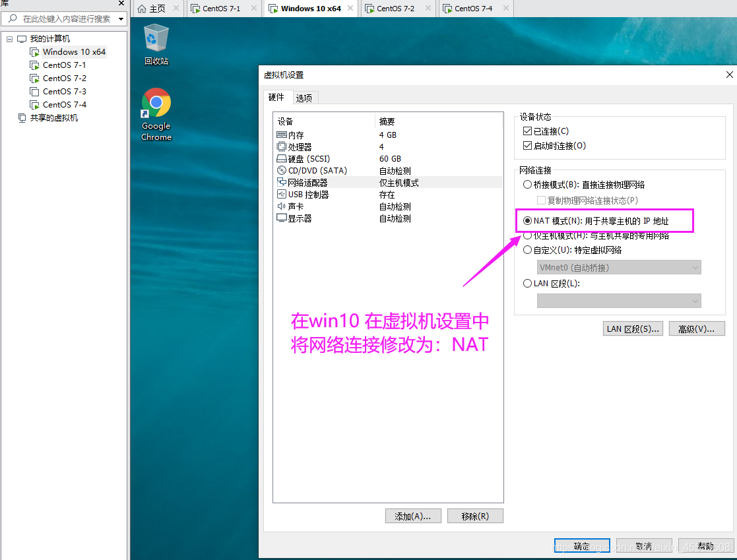Click the search magnifier icon in library
Screen dimensions: 737x560
pos(13,18)
